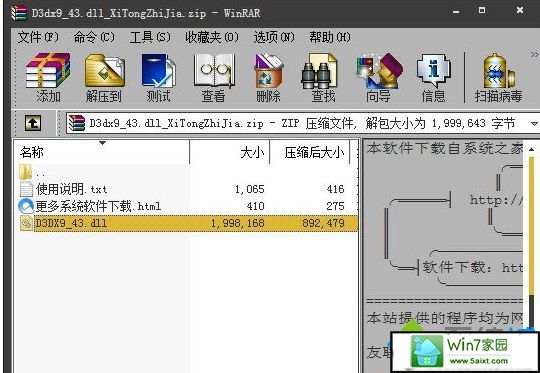Open the 工具(S) menu
This screenshot has width=540, height=373.
coord(150,37)
